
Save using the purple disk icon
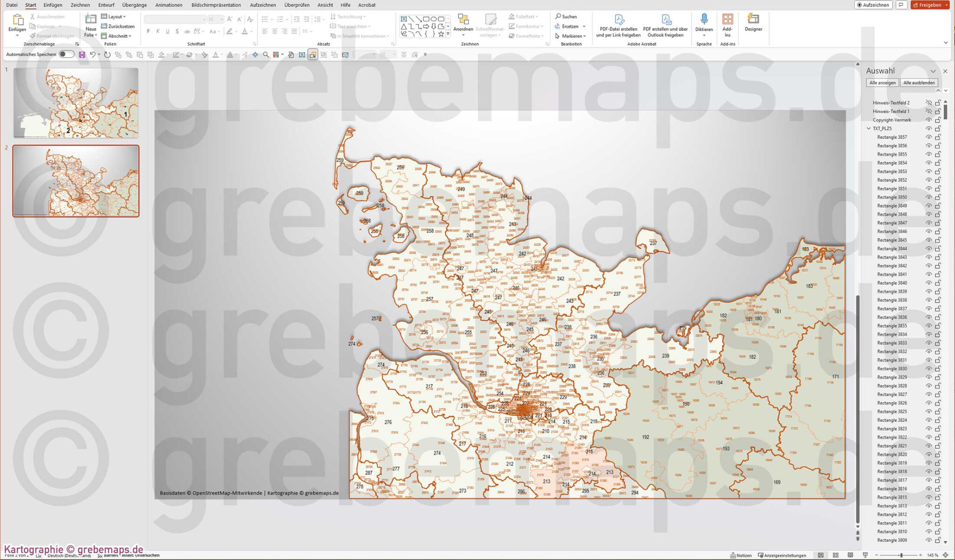82,55
